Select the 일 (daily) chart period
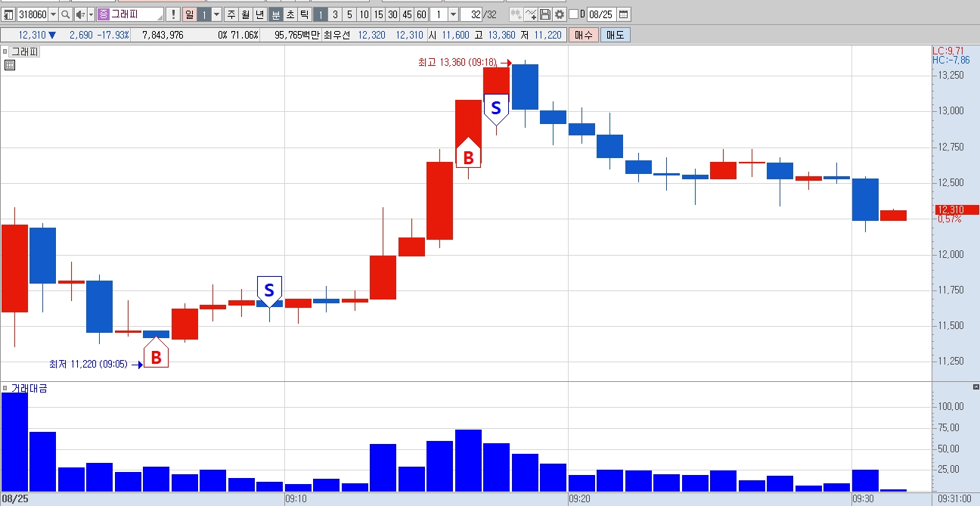 click(190, 14)
